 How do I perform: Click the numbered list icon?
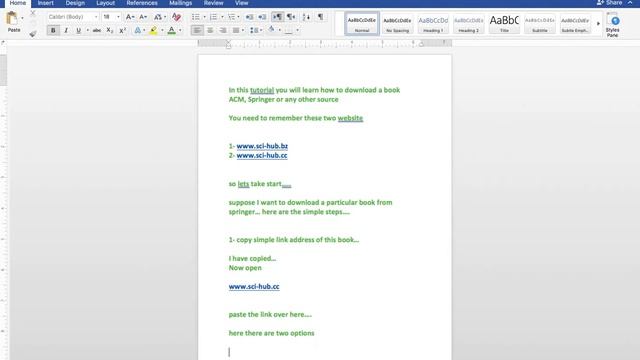tap(213, 17)
